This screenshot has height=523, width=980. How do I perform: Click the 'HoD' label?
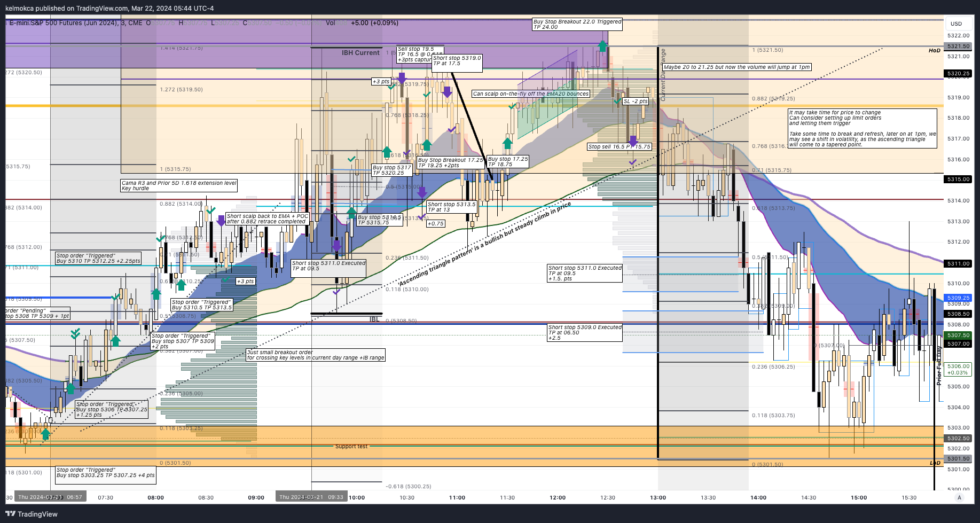[934, 51]
